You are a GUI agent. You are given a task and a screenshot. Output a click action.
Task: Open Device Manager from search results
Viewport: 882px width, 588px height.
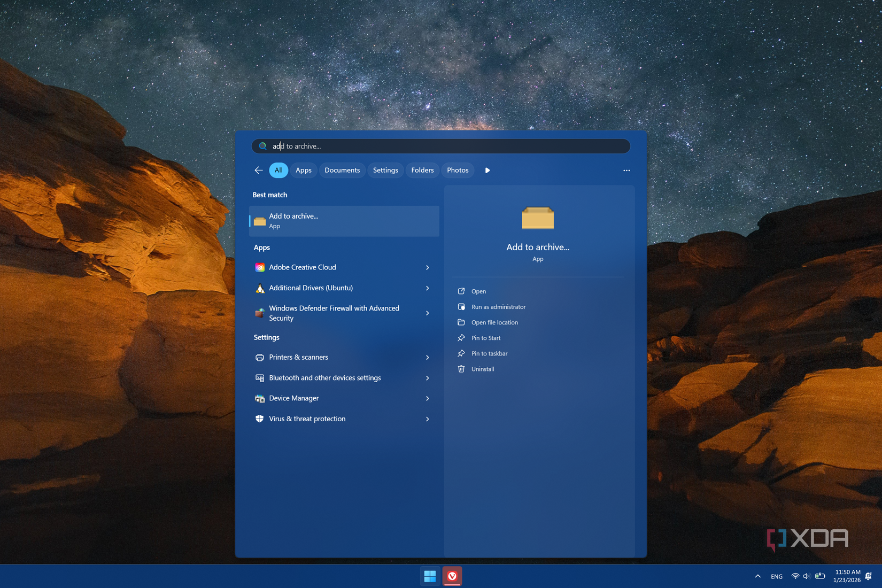point(294,398)
